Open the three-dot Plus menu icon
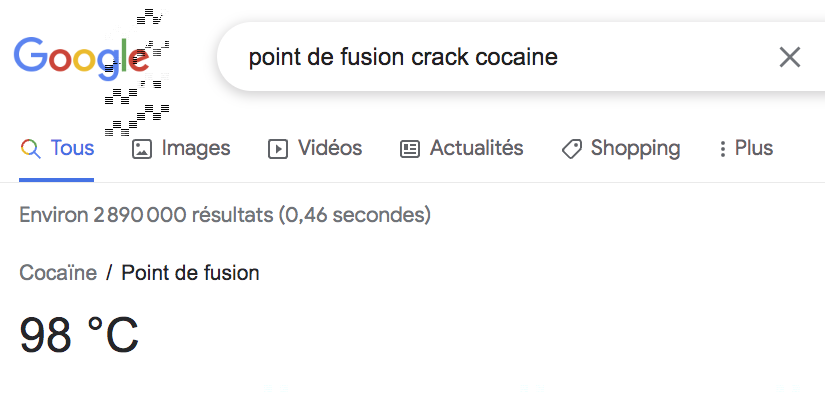 (x=722, y=149)
